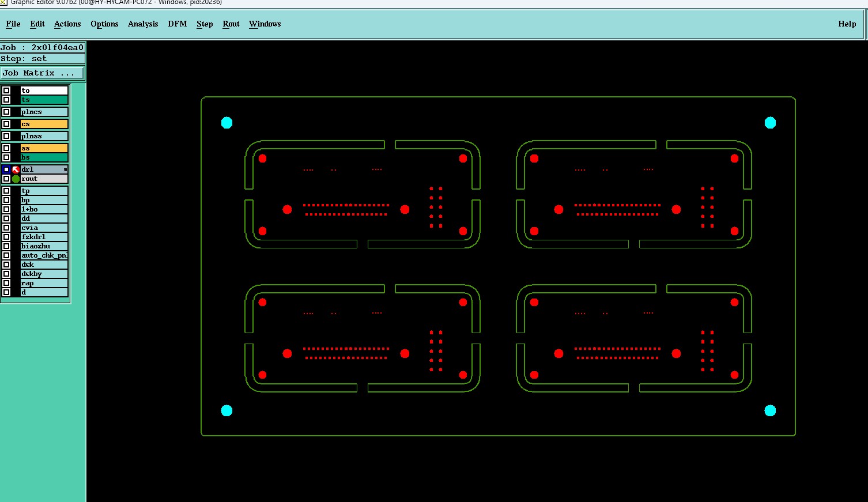Toggle the biaozhu layer checkbox

click(6, 246)
